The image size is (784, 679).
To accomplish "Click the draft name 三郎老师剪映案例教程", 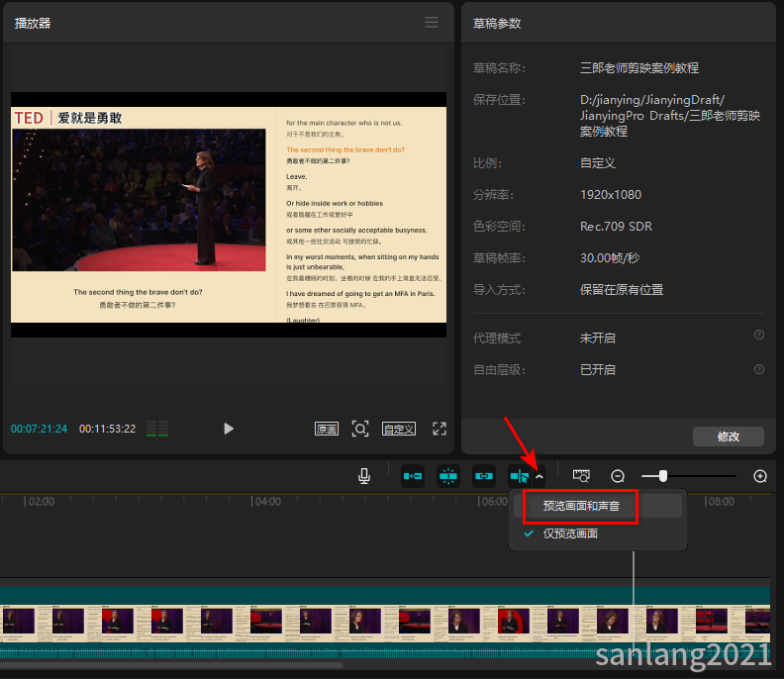I will (x=639, y=68).
